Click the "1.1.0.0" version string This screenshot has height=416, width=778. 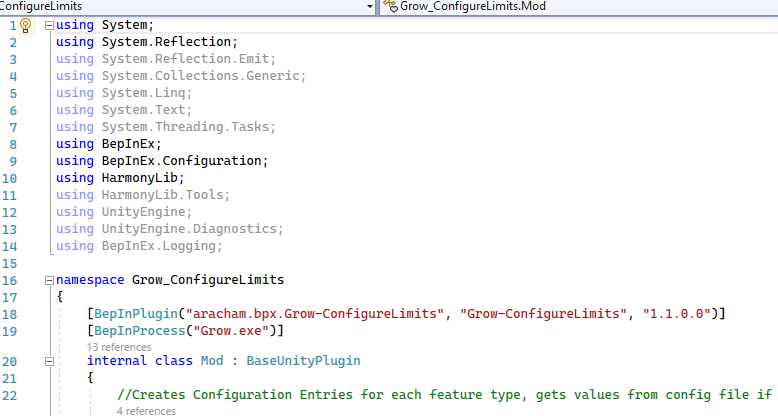(679, 314)
